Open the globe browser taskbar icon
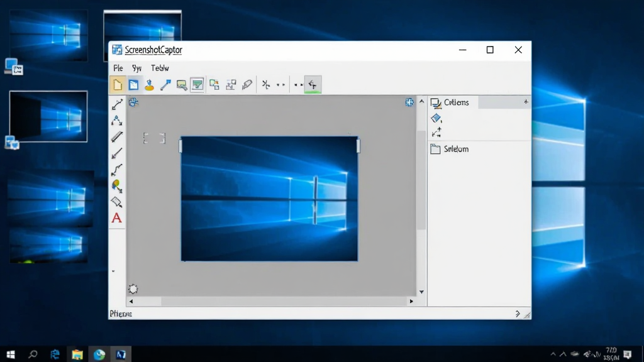Screen dimensions: 644x362 pos(99,354)
